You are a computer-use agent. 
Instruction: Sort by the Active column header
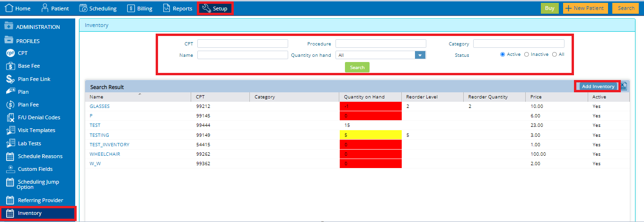pyautogui.click(x=609, y=97)
